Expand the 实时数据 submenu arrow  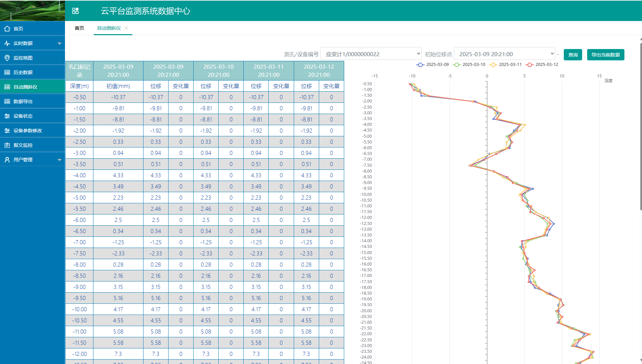(60, 43)
